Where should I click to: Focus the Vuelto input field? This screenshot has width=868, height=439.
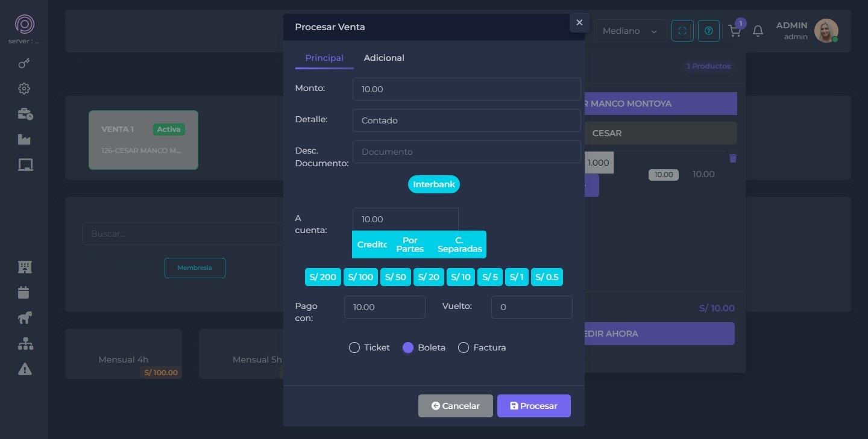532,307
